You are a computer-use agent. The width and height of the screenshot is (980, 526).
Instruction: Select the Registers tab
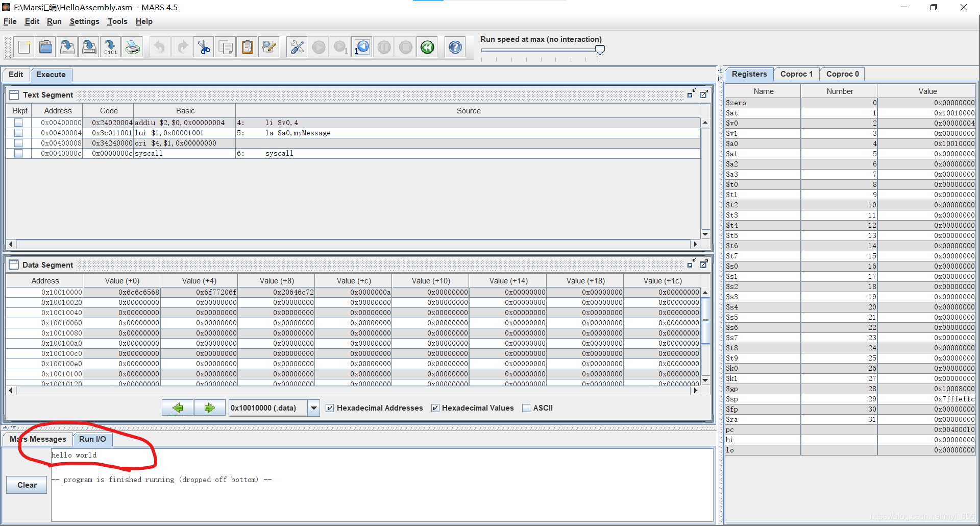(x=749, y=74)
